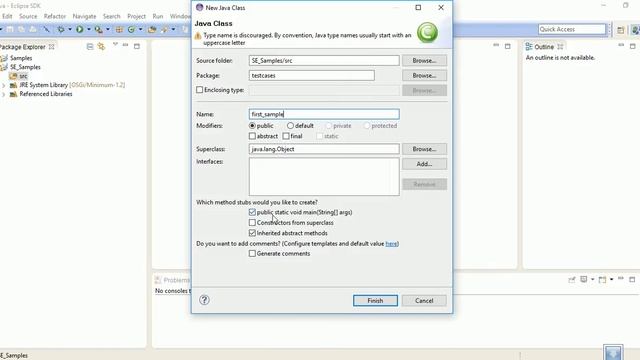Uncheck Inherited abstract methods option
This screenshot has width=640, height=360.
(x=252, y=233)
